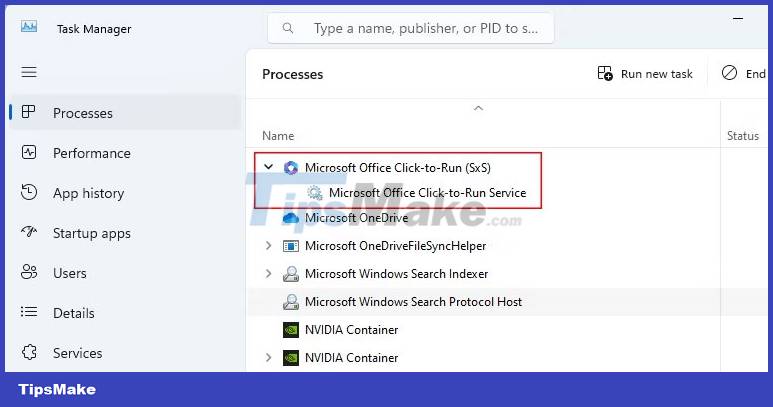Open the Performance page
This screenshot has width=773, height=407.
125,153
